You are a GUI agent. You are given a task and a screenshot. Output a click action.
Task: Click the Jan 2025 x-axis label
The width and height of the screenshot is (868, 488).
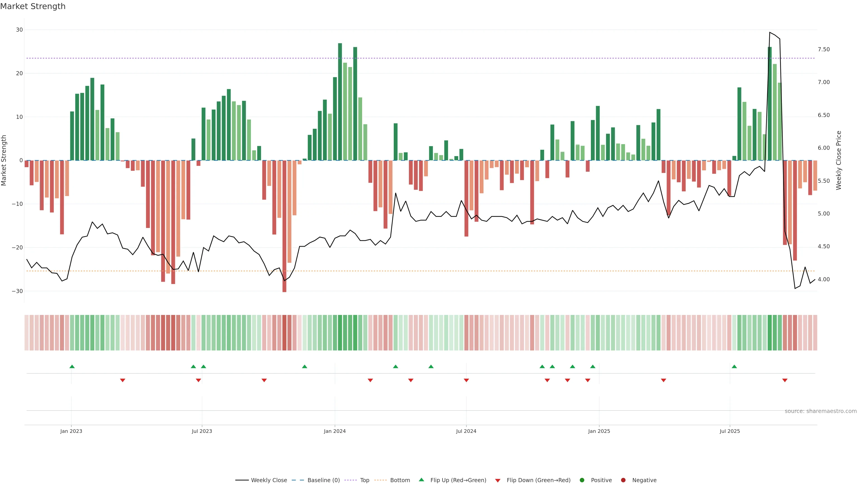click(x=599, y=431)
